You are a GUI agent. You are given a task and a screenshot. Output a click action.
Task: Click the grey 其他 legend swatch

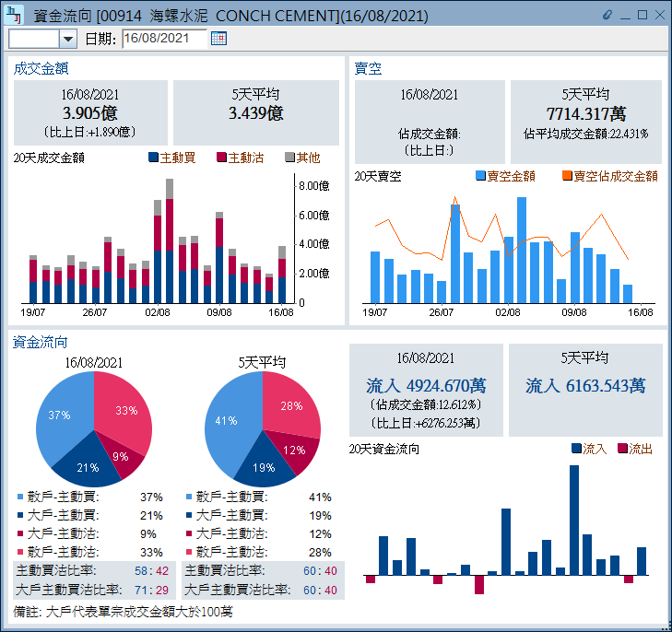289,158
